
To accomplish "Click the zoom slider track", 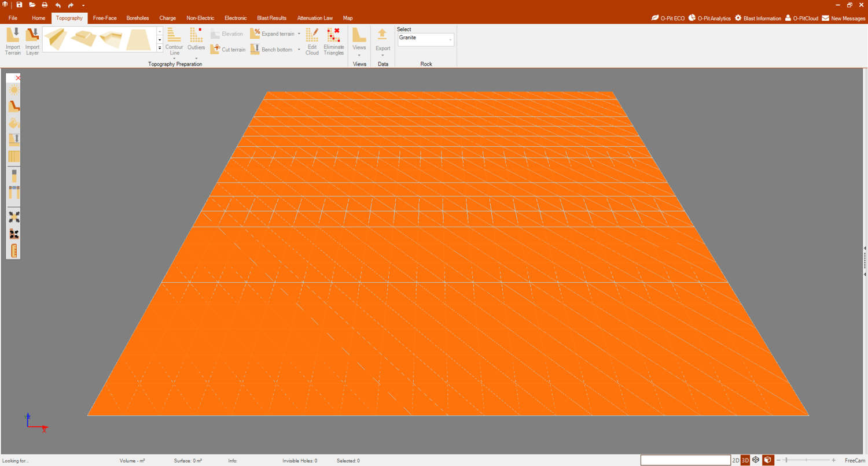I will [x=806, y=460].
